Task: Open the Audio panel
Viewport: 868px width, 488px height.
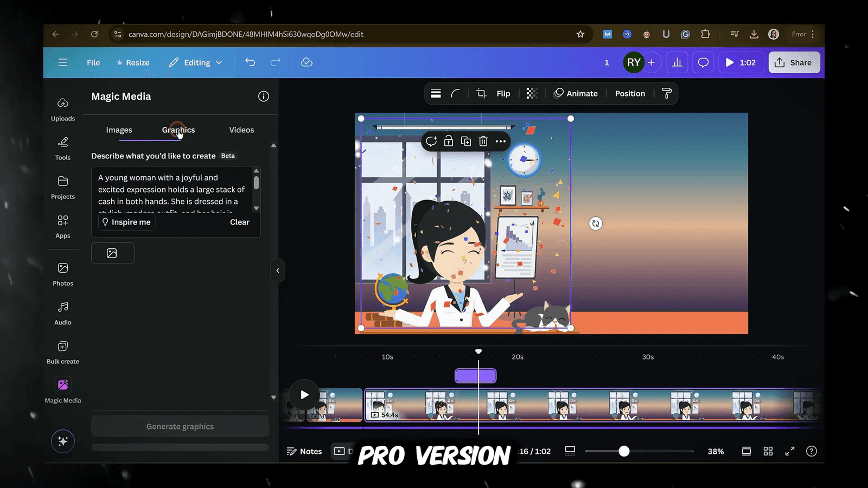Action: coord(62,312)
